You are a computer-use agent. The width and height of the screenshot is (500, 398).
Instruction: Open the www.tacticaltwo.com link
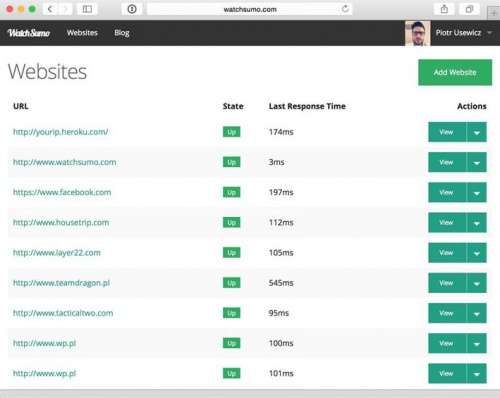click(63, 313)
